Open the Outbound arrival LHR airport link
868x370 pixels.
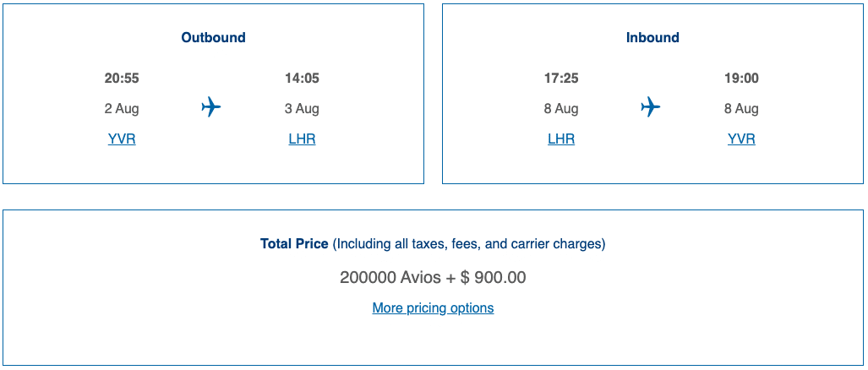tap(302, 139)
